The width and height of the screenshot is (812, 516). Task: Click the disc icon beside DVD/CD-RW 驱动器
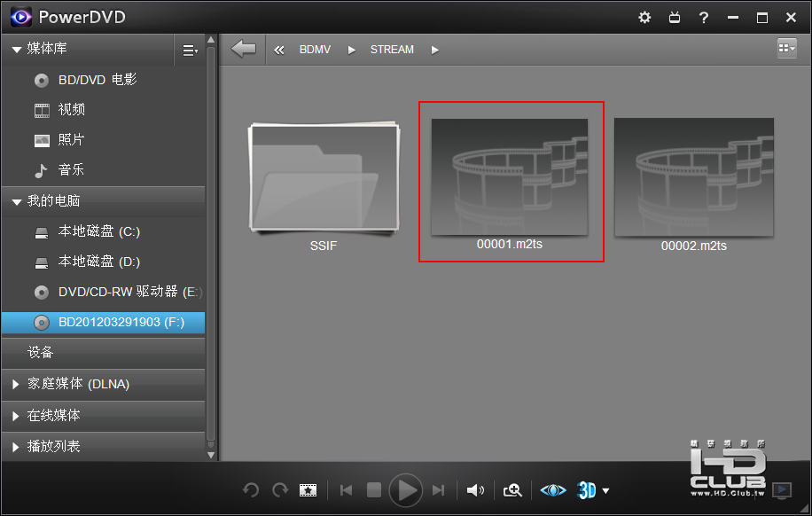[x=42, y=293]
